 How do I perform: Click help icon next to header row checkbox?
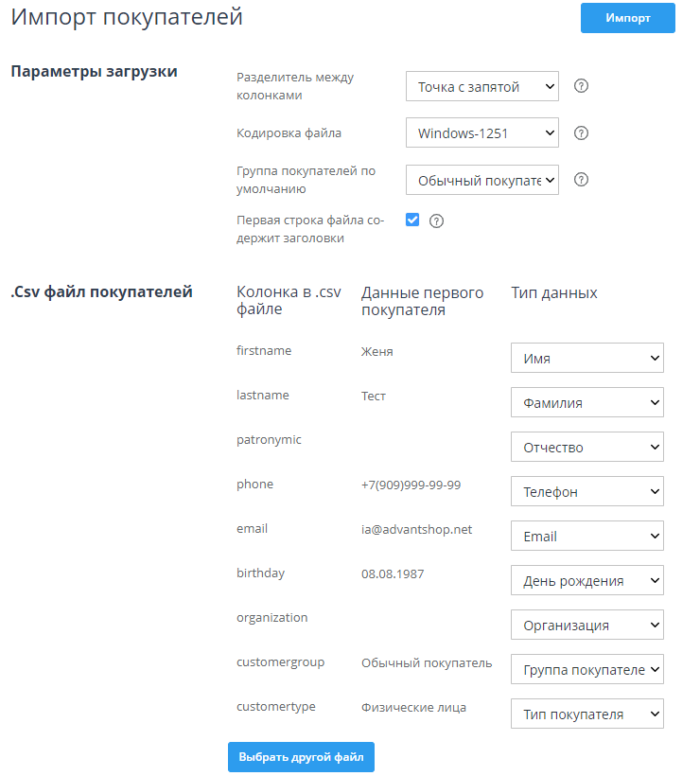point(436,220)
